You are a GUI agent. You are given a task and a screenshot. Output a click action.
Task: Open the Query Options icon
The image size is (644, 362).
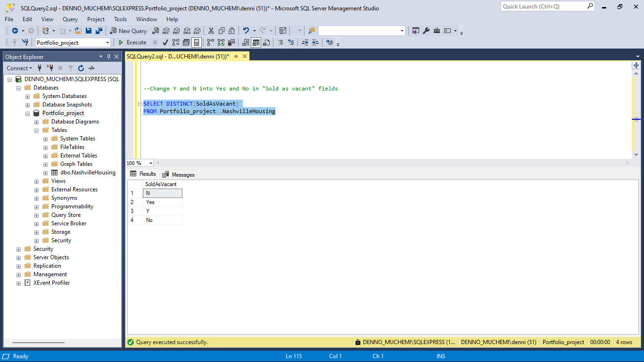point(186,42)
